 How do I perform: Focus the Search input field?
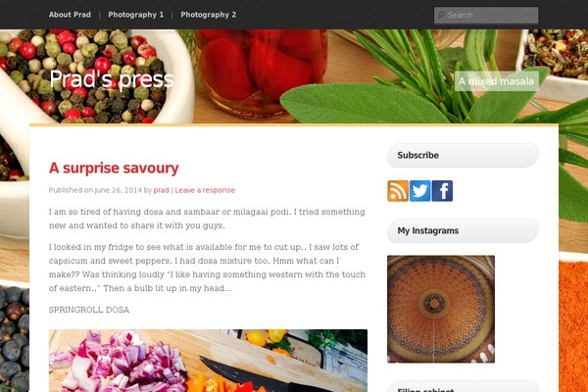486,15
